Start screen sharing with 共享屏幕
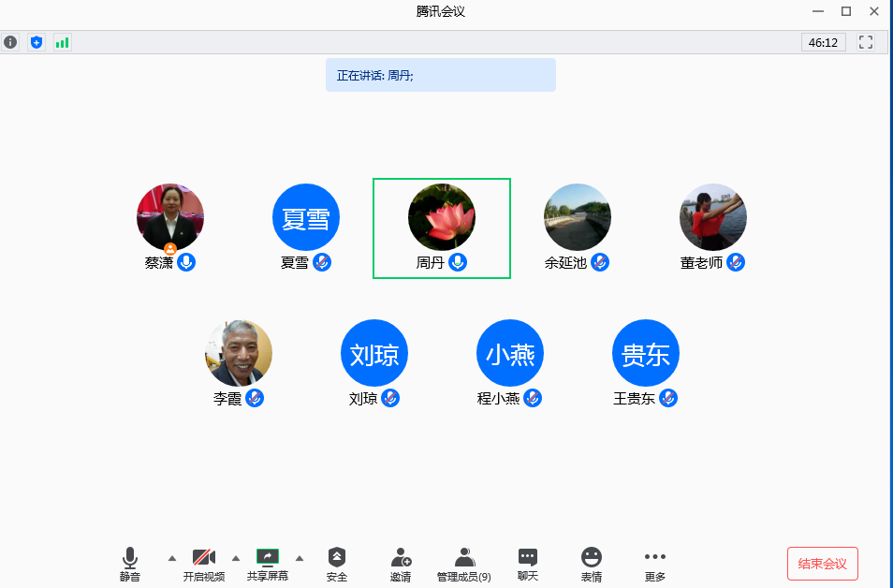This screenshot has height=588, width=893. coord(268,564)
